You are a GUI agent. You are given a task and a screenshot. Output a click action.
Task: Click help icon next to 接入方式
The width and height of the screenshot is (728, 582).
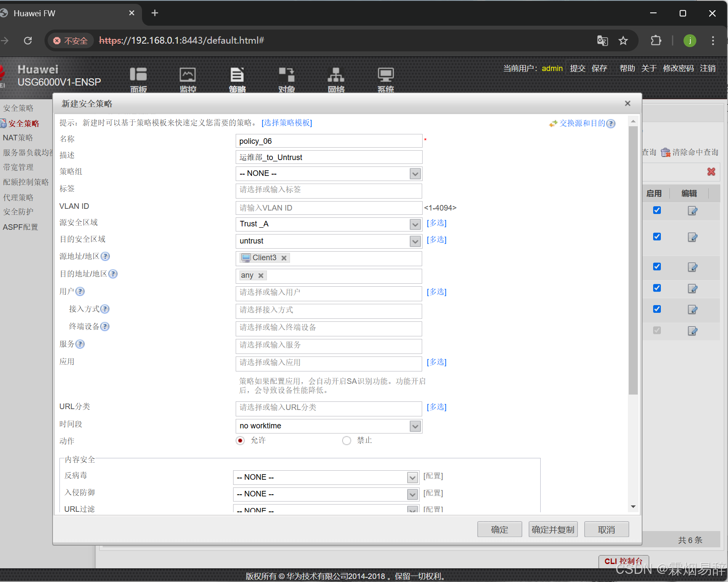coord(105,309)
